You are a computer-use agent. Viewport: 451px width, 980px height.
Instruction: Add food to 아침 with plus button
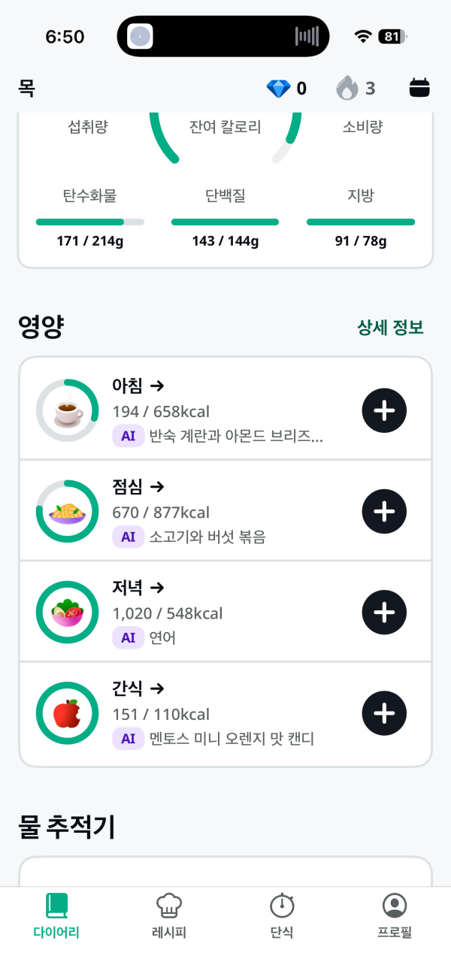[384, 410]
